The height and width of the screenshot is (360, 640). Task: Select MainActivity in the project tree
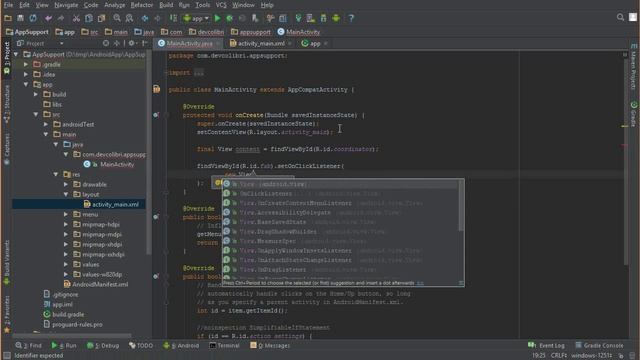click(117, 164)
